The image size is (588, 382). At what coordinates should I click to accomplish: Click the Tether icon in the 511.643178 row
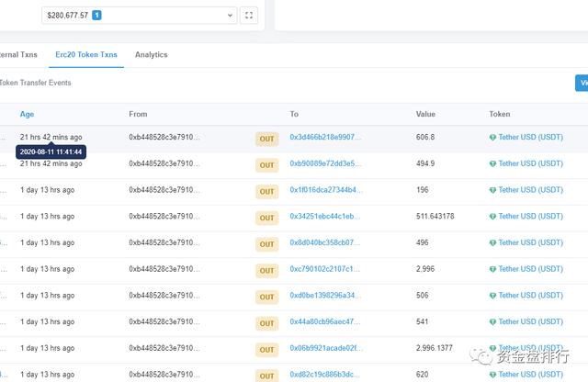click(492, 217)
